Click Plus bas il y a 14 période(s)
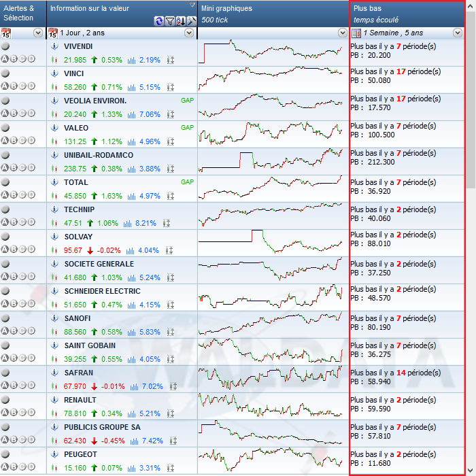This screenshot has height=476, width=476. point(396,373)
